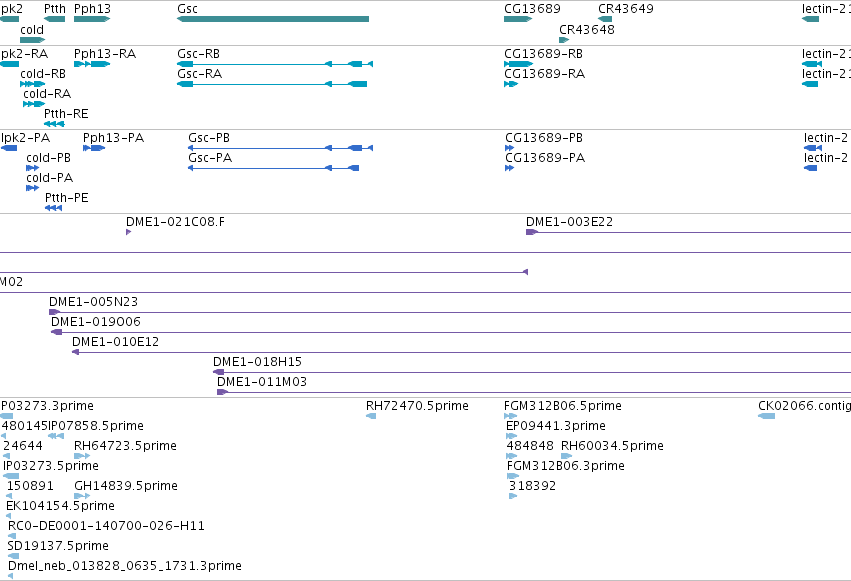851x581 pixels.
Task: Select the Gsc-RA transcript feature
Action: point(272,84)
